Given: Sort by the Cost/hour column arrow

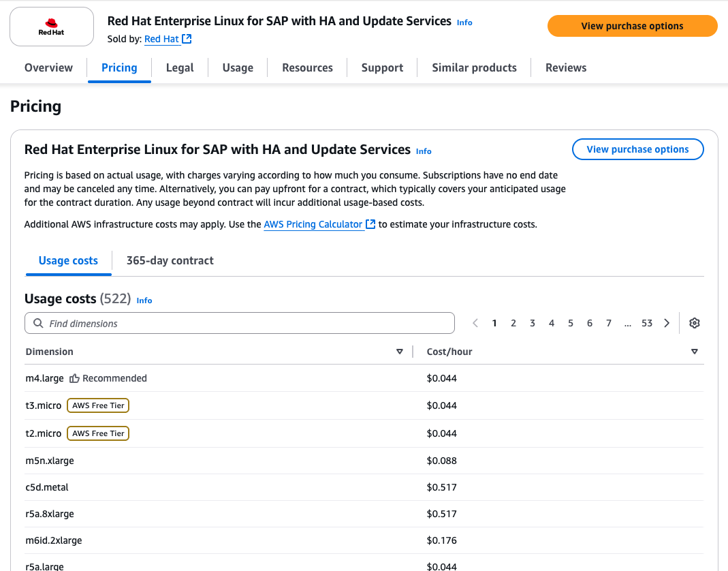Looking at the screenshot, I should tap(694, 352).
